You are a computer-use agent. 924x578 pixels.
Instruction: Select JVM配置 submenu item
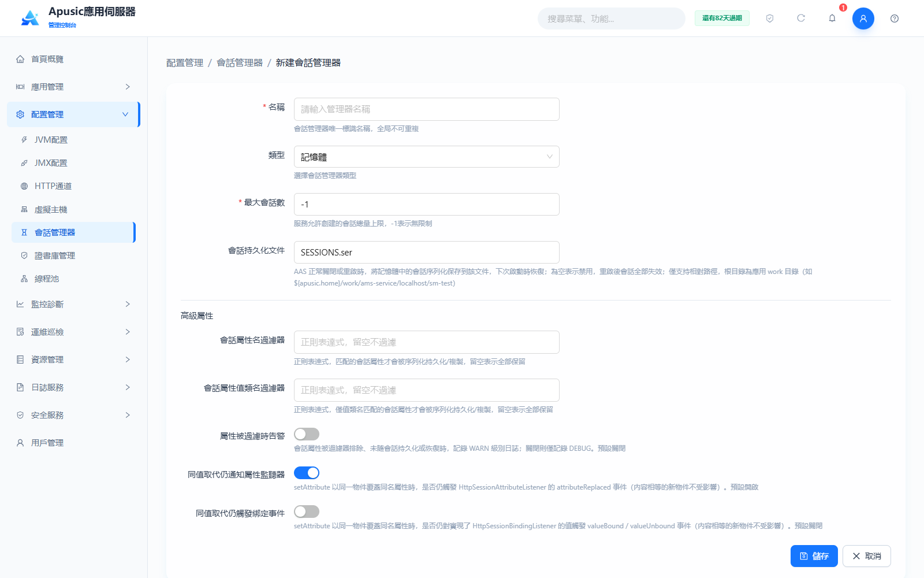click(73, 140)
